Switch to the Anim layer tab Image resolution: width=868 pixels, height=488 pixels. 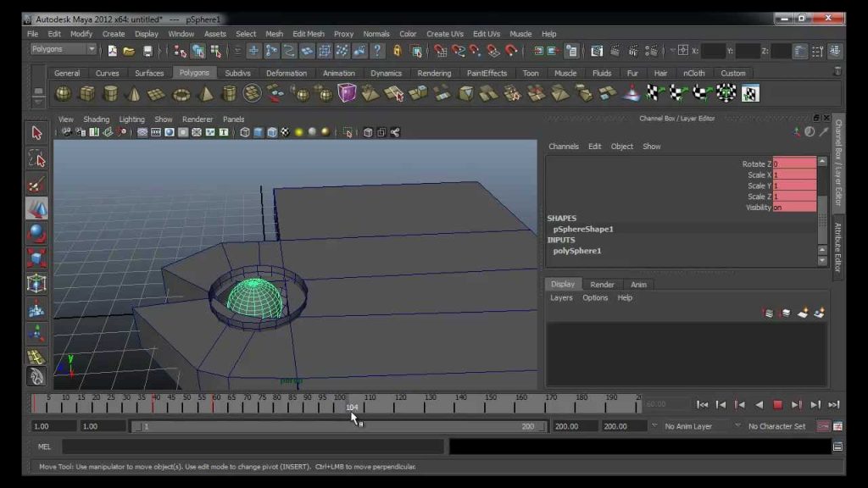pyautogui.click(x=638, y=285)
